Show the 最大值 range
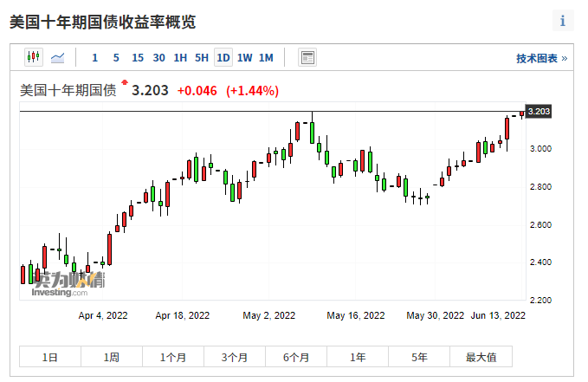Viewport: 588px width, 382px height. pos(481,357)
